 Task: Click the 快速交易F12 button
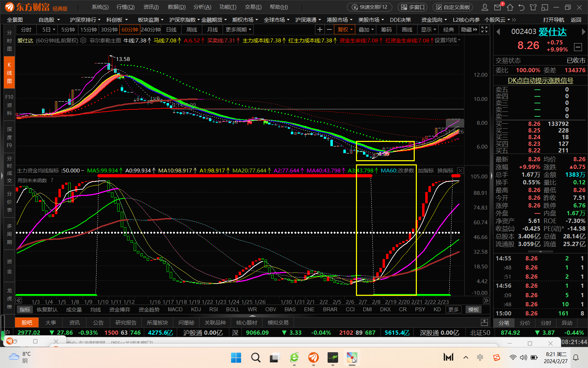(370, 7)
